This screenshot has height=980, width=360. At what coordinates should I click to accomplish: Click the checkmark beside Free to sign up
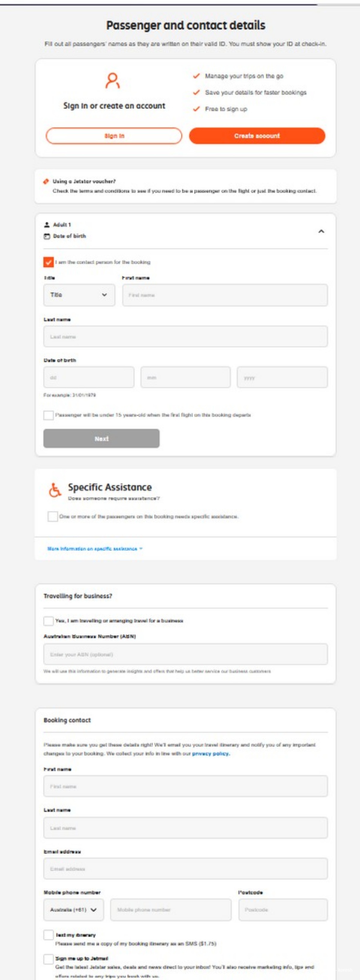pyautogui.click(x=196, y=109)
